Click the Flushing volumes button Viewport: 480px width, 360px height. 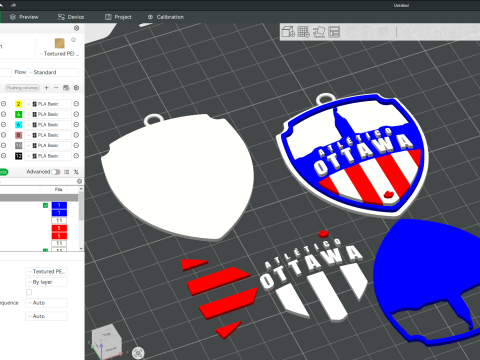coord(22,88)
